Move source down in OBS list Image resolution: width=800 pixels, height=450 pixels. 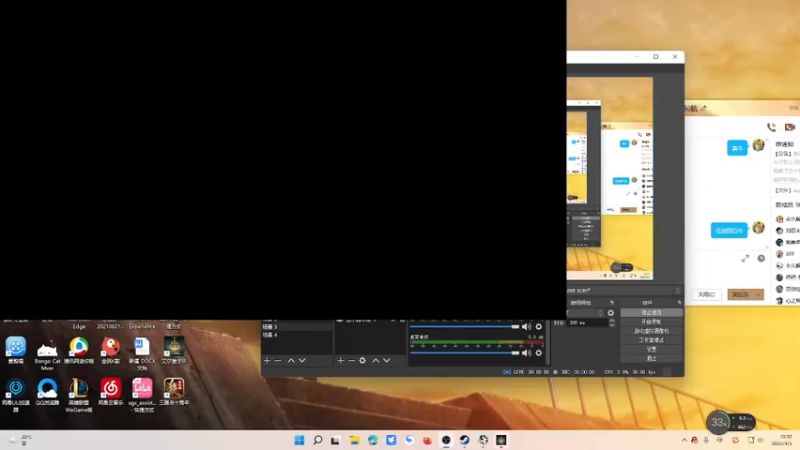pyautogui.click(x=387, y=360)
